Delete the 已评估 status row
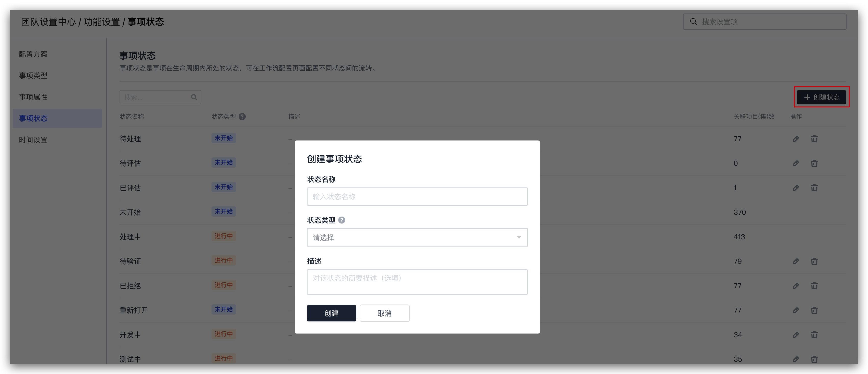This screenshot has height=374, width=868. point(814,188)
